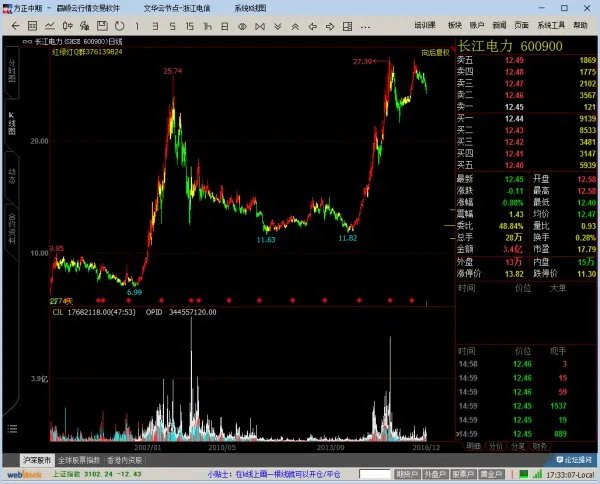This screenshot has height=484, width=600.
Task: Open the 账户 menu
Action: click(x=477, y=25)
